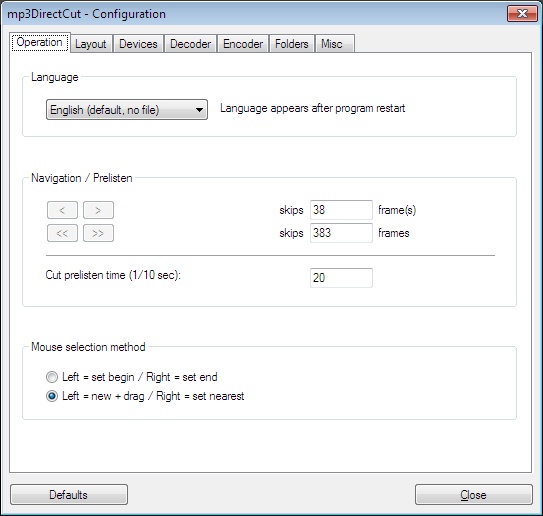Click the Close button at bottom
This screenshot has height=516, width=543.
[474, 495]
